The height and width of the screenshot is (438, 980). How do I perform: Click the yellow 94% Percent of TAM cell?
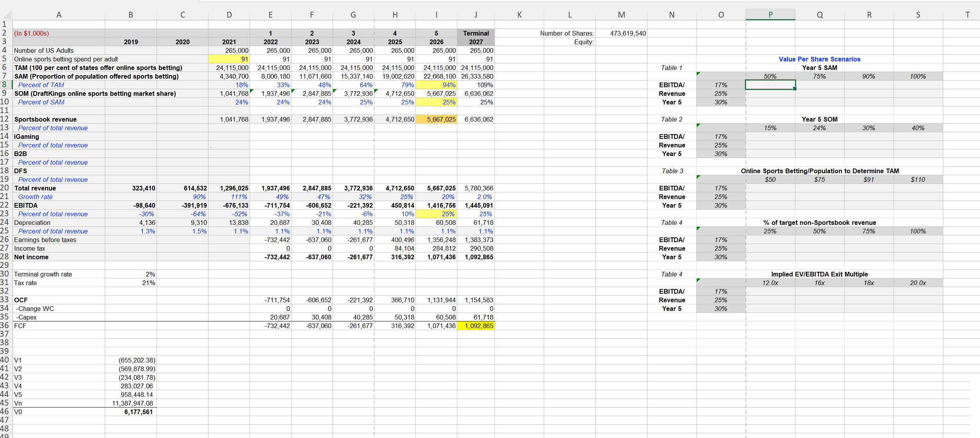[x=436, y=85]
